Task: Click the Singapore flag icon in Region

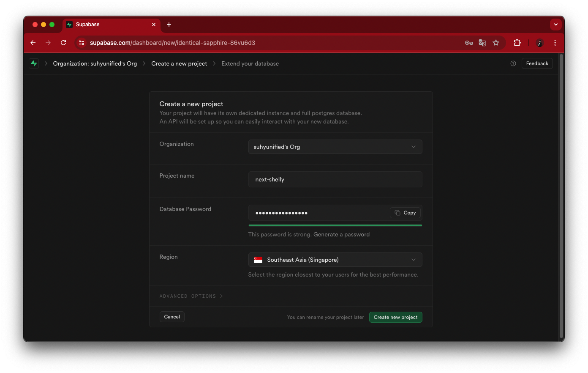Action: 258,260
